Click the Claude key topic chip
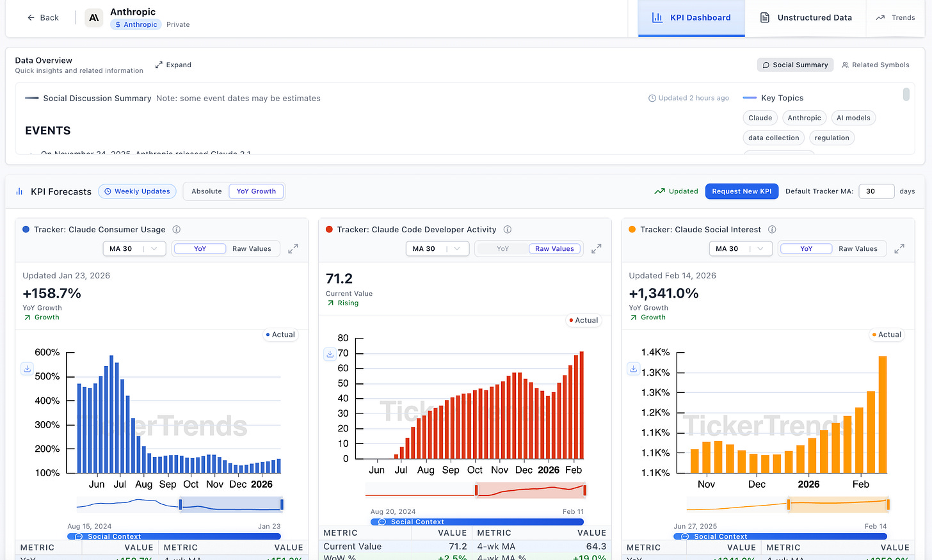Screen dimensions: 932x560 (760, 118)
